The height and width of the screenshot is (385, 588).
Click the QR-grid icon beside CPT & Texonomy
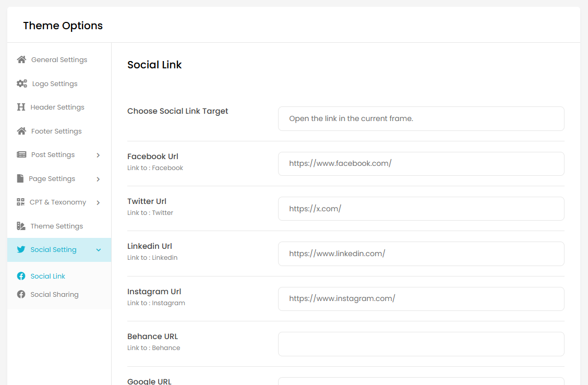(21, 202)
